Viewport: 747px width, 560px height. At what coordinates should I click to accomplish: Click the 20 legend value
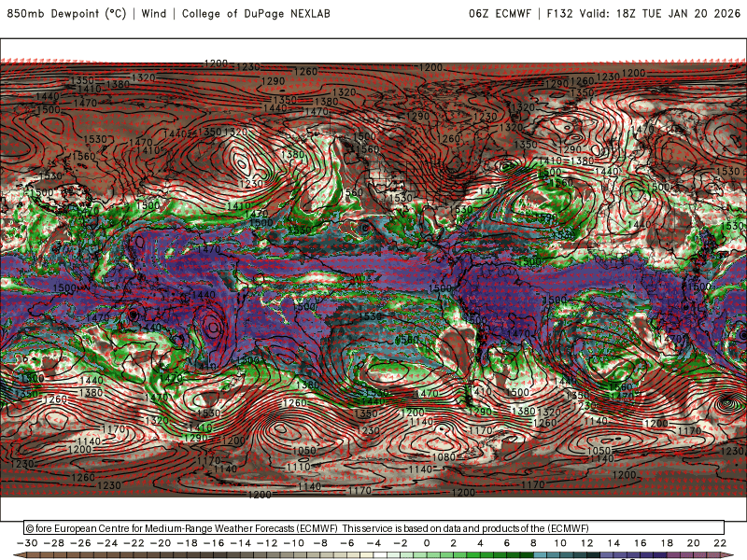click(x=694, y=543)
